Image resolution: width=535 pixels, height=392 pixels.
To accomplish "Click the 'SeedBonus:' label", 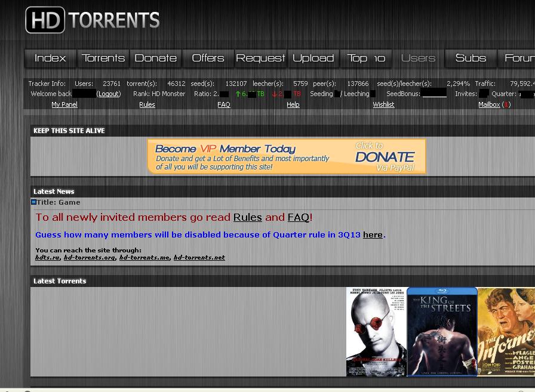I will pos(403,94).
